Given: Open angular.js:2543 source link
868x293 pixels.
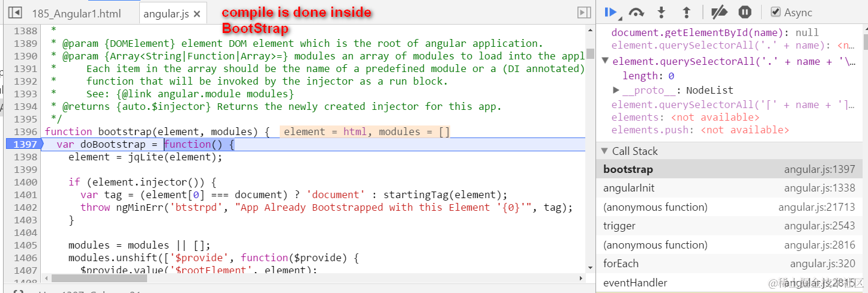Looking at the screenshot, I should (819, 226).
